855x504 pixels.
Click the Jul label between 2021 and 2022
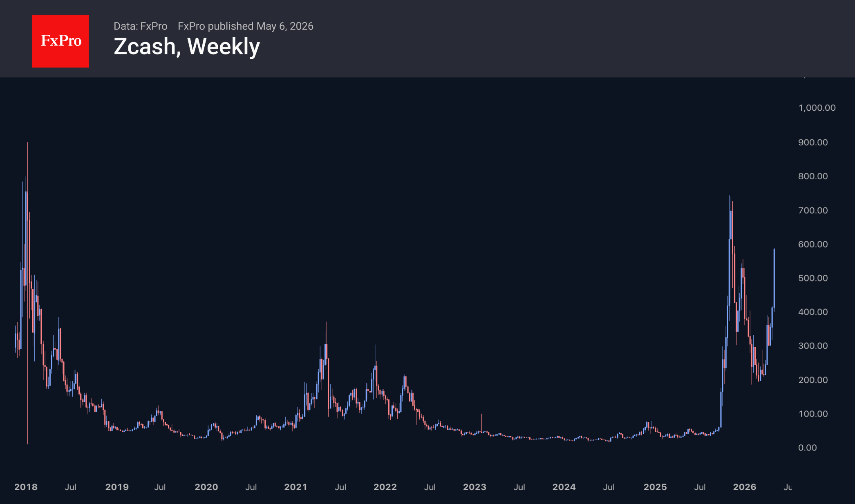[340, 487]
